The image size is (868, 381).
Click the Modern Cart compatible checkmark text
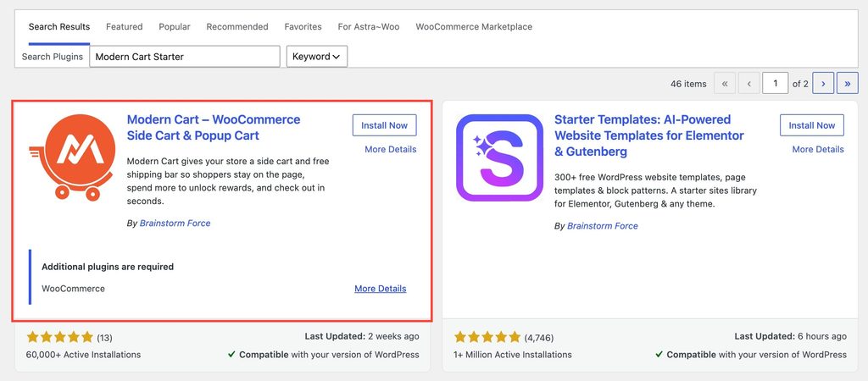pyautogui.click(x=323, y=355)
